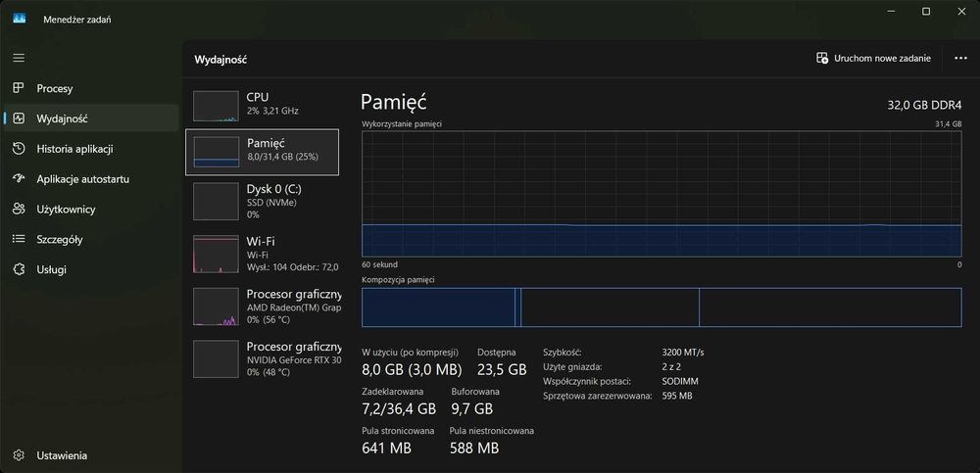Open the three-dot more options menu

960,58
